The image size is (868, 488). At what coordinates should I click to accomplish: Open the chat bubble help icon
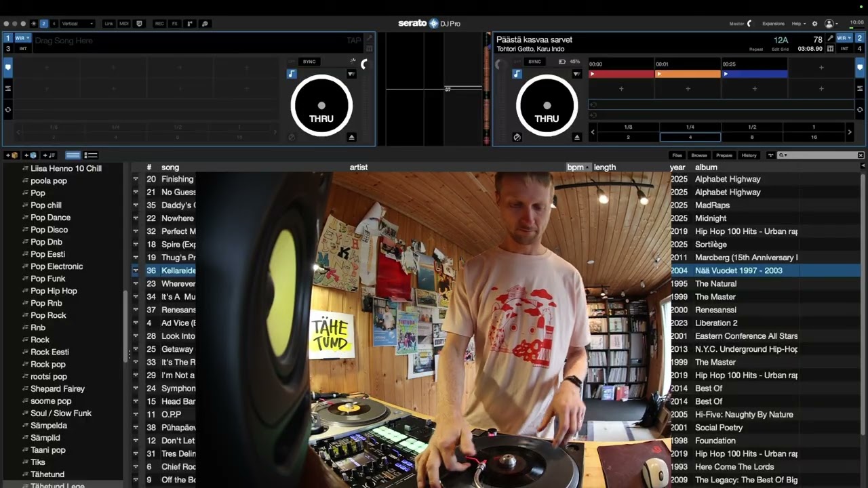point(140,24)
